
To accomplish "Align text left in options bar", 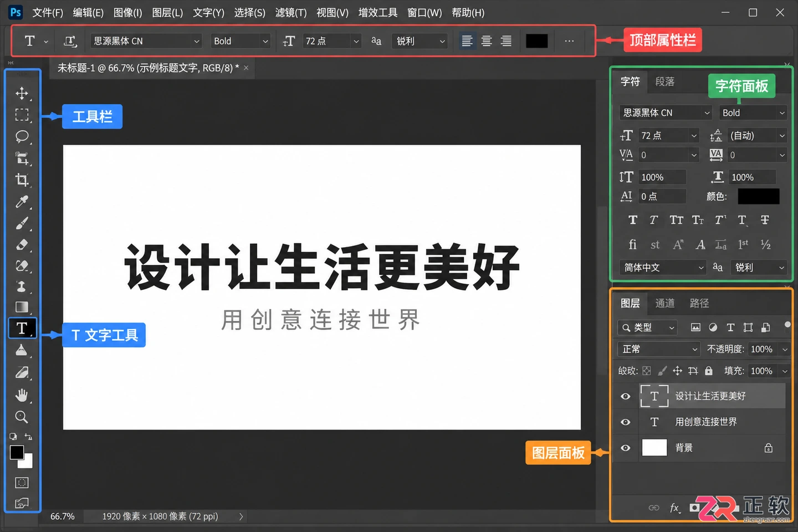I will click(x=467, y=41).
